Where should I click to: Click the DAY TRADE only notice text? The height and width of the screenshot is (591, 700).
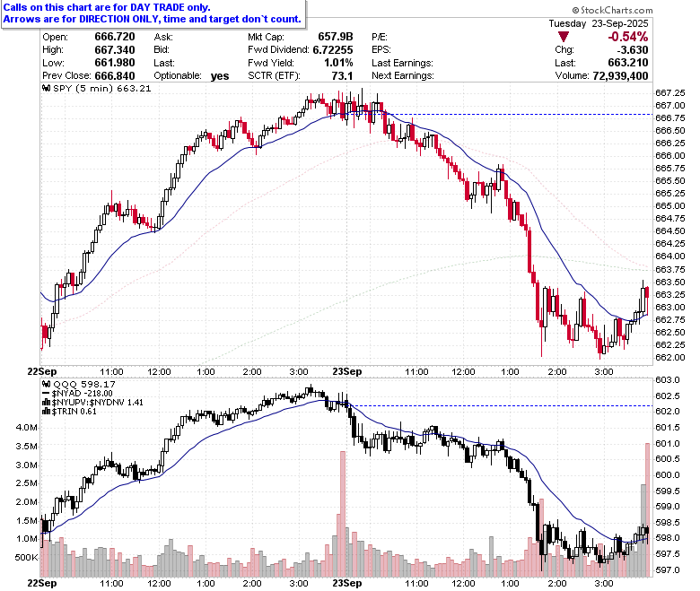(107, 7)
